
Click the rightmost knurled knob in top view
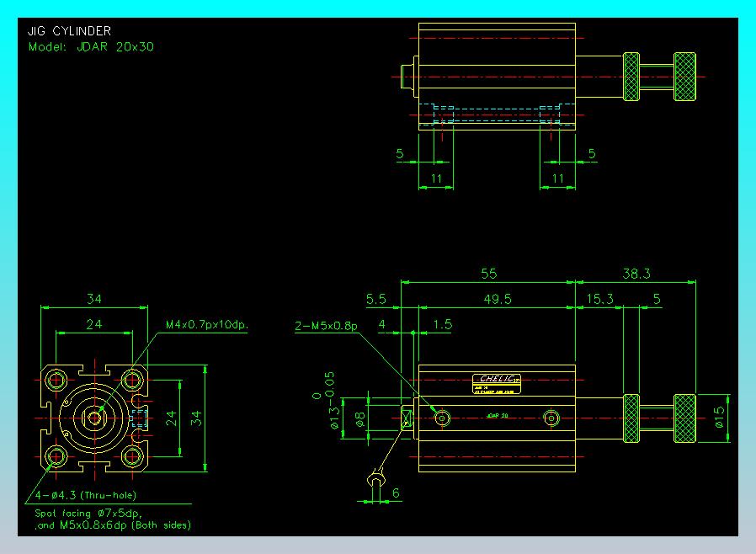pos(684,76)
